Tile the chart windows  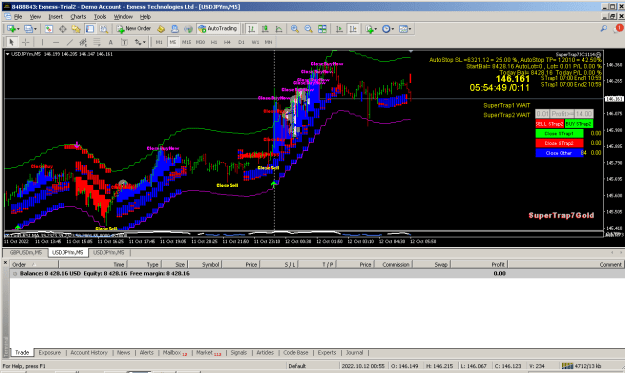[322, 29]
